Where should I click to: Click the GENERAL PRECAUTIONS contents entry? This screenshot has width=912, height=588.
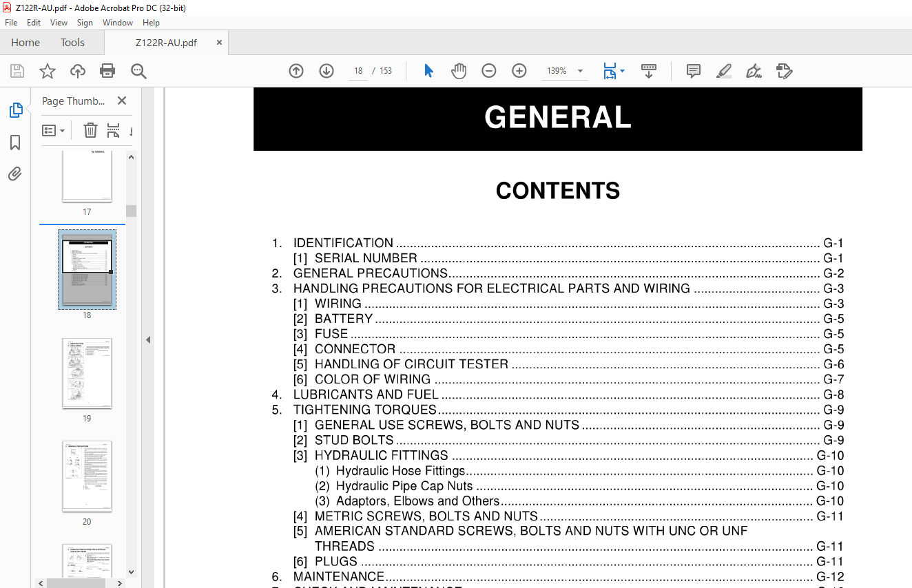point(557,273)
